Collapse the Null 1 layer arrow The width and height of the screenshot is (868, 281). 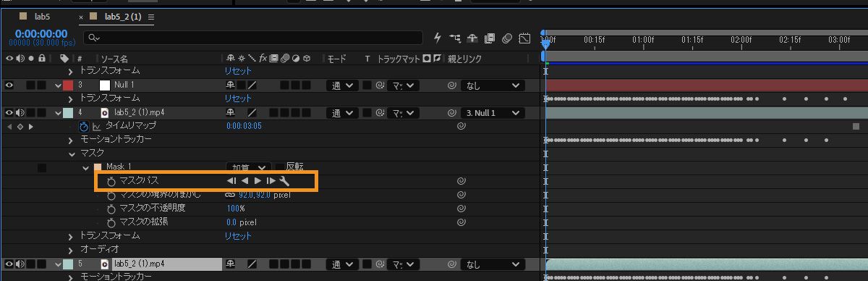[x=59, y=85]
